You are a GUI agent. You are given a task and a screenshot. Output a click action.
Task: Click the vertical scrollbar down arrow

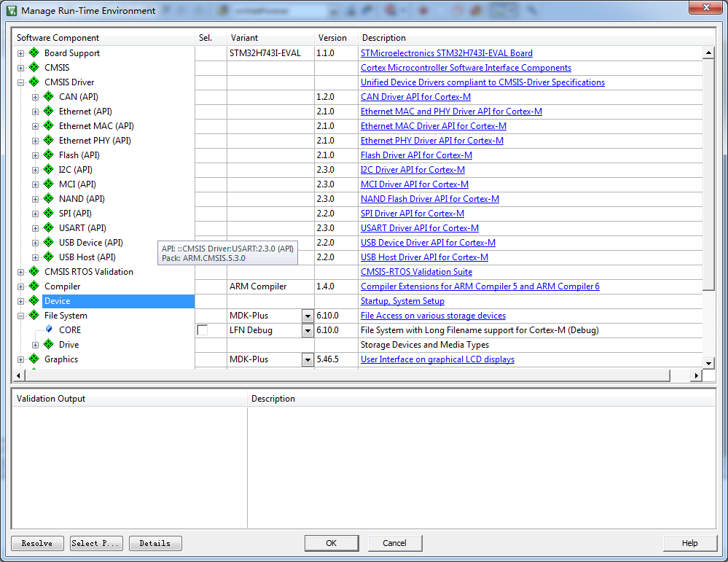point(708,363)
